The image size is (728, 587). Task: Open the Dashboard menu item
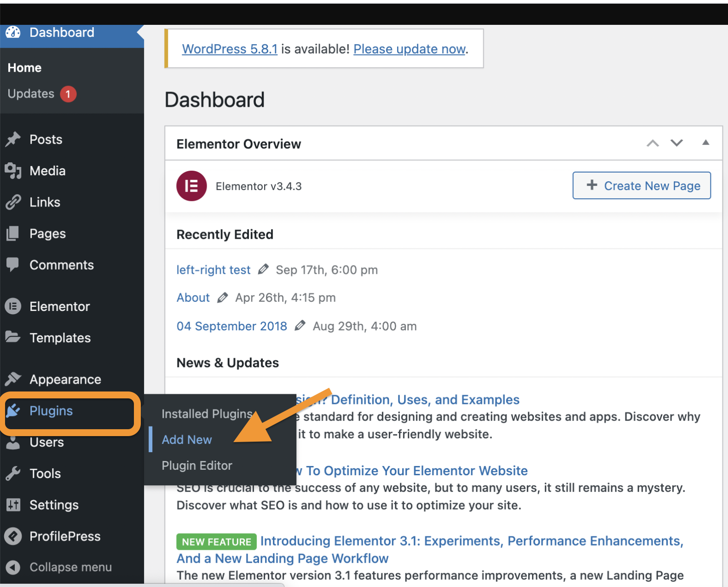click(72, 32)
